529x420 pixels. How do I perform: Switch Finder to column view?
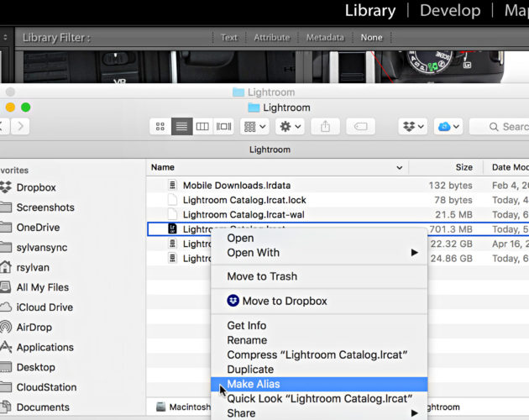pyautogui.click(x=202, y=127)
